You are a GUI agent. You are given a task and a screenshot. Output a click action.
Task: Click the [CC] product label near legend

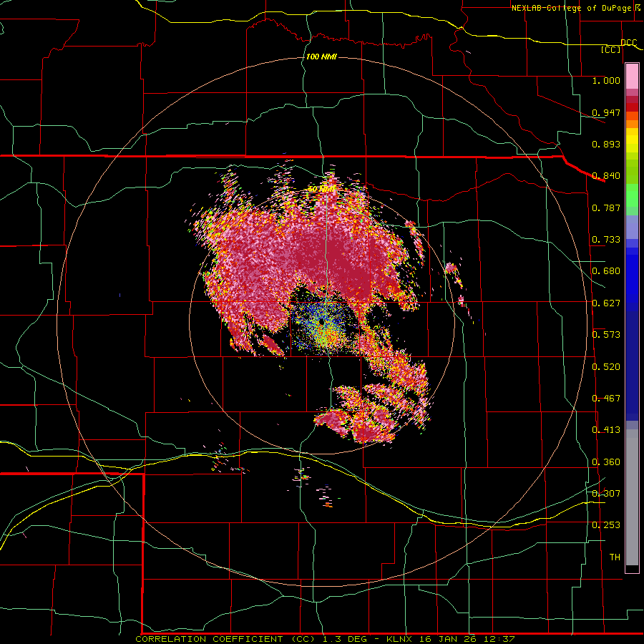611,49
